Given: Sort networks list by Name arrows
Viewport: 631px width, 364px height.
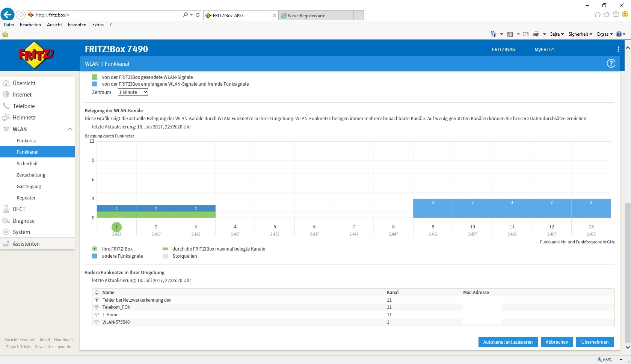Looking at the screenshot, I should pos(97,292).
